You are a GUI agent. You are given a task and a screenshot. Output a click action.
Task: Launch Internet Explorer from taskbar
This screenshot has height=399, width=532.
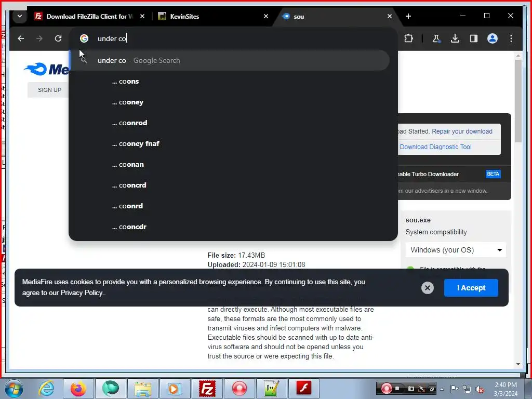(46, 389)
